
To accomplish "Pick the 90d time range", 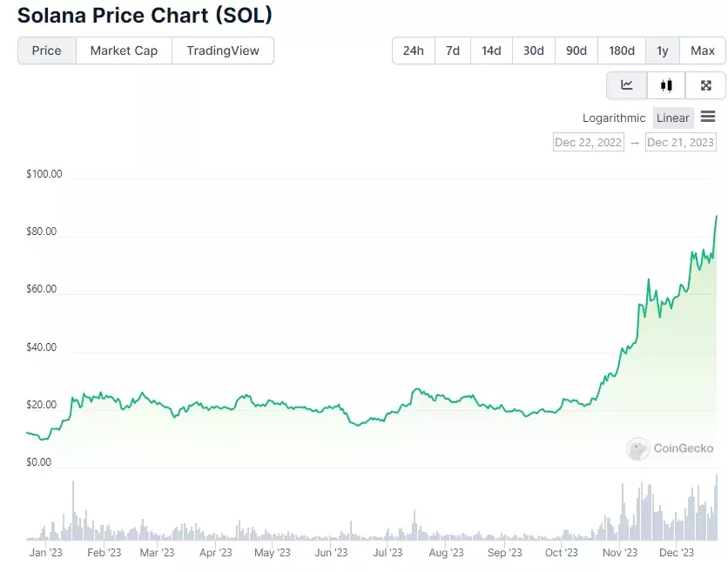I will point(576,50).
